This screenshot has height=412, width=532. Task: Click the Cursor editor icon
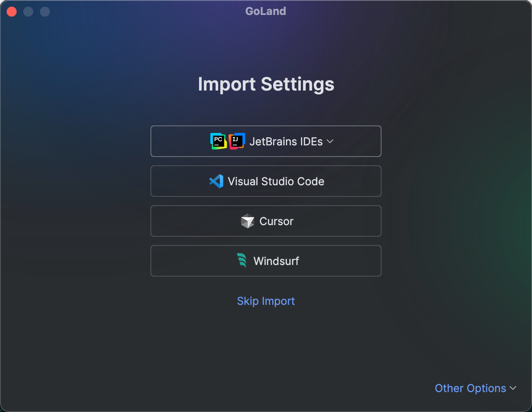pyautogui.click(x=247, y=221)
